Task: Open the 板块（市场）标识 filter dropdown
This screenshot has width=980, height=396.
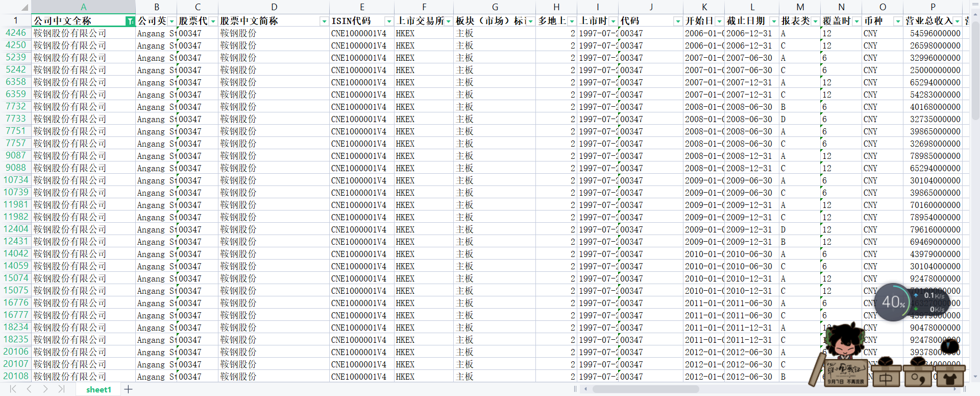Action: (531, 21)
